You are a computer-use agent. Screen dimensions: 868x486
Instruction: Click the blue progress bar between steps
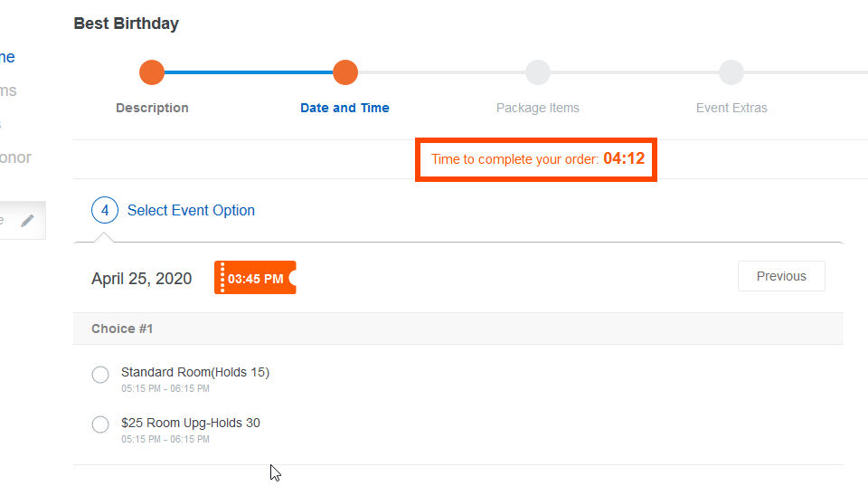249,72
